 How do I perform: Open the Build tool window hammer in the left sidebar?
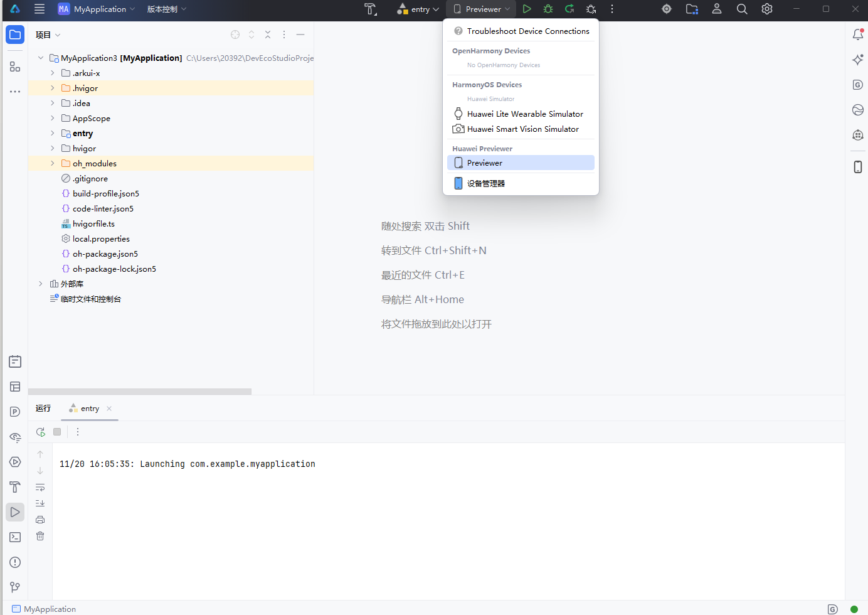pos(15,487)
